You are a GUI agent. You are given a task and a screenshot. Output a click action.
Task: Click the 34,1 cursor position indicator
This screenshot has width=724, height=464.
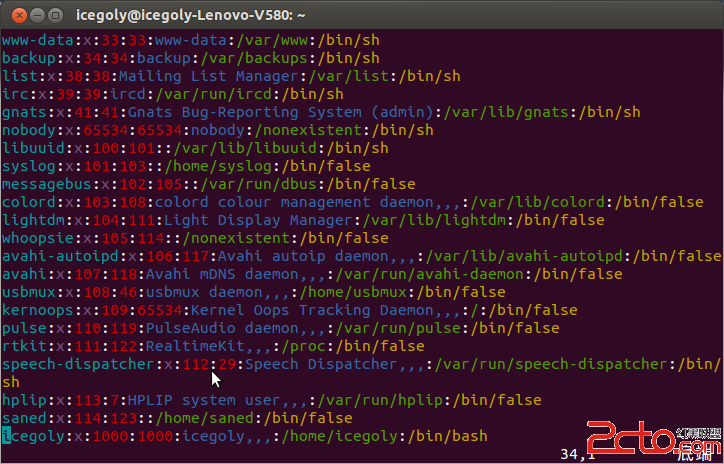coord(577,454)
